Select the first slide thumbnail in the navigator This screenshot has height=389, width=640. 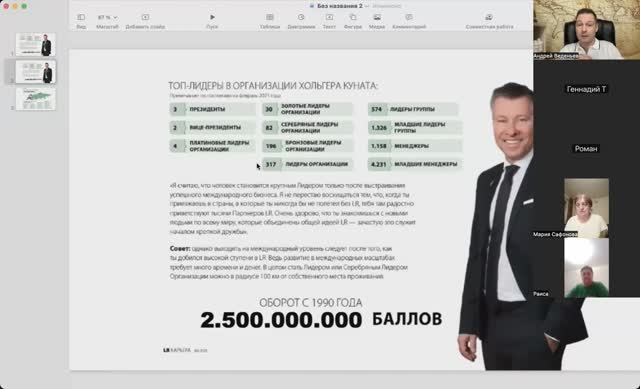pyautogui.click(x=36, y=44)
